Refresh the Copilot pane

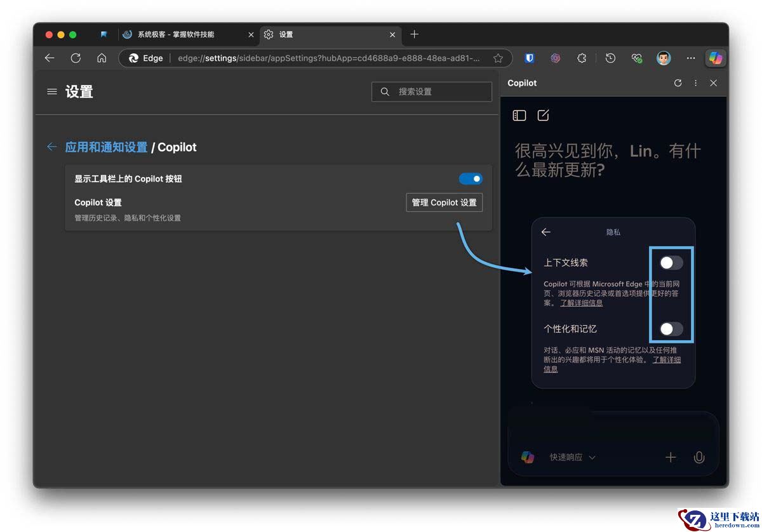678,83
